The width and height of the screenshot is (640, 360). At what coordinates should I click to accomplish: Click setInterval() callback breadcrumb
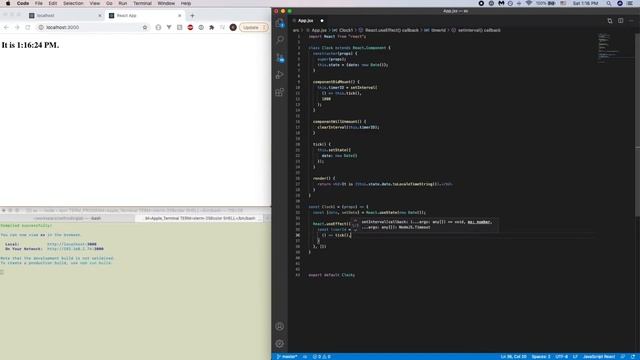[x=479, y=30]
